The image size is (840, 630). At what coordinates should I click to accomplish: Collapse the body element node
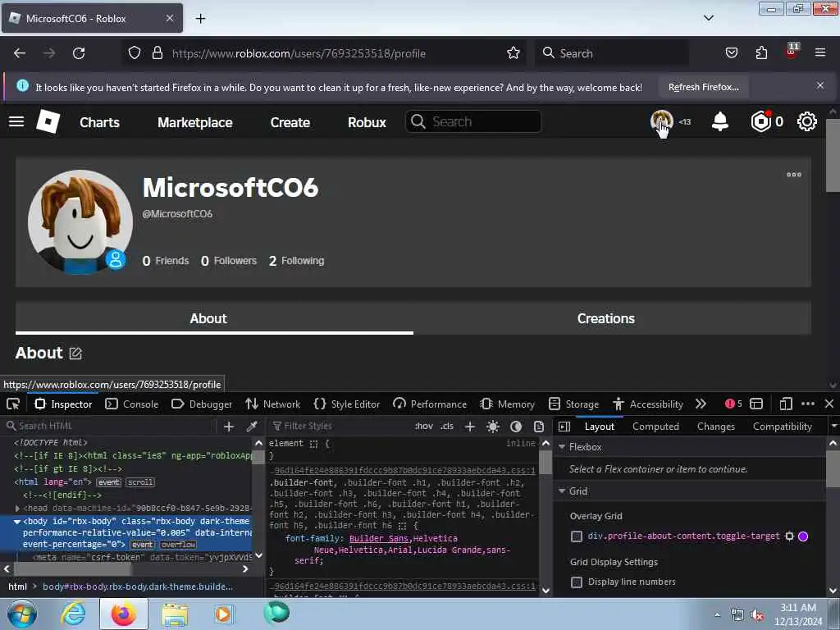[x=17, y=521]
